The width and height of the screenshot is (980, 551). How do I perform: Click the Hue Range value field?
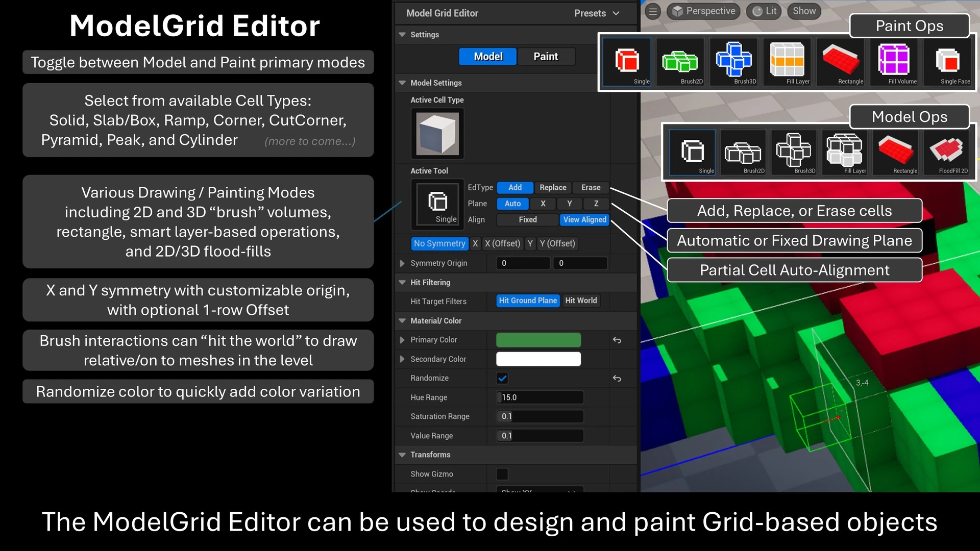540,397
